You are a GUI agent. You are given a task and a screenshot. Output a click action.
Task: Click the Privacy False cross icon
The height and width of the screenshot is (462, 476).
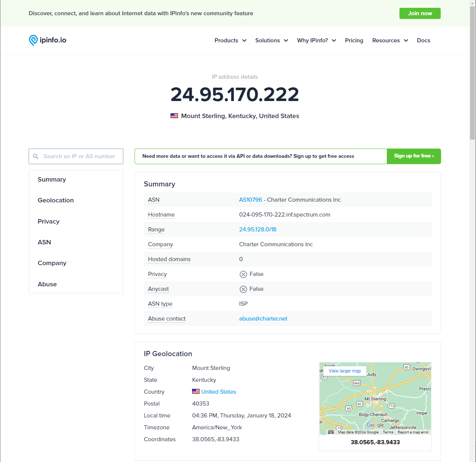tap(243, 274)
